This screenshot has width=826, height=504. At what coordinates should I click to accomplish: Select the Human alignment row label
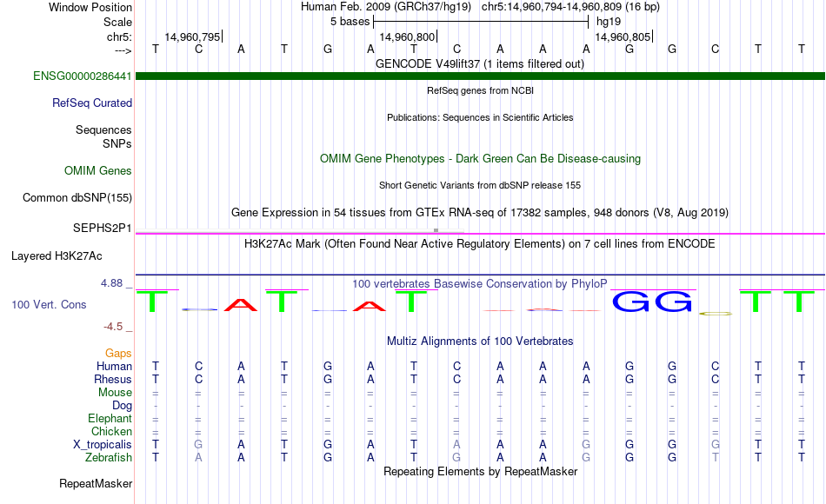coord(114,366)
